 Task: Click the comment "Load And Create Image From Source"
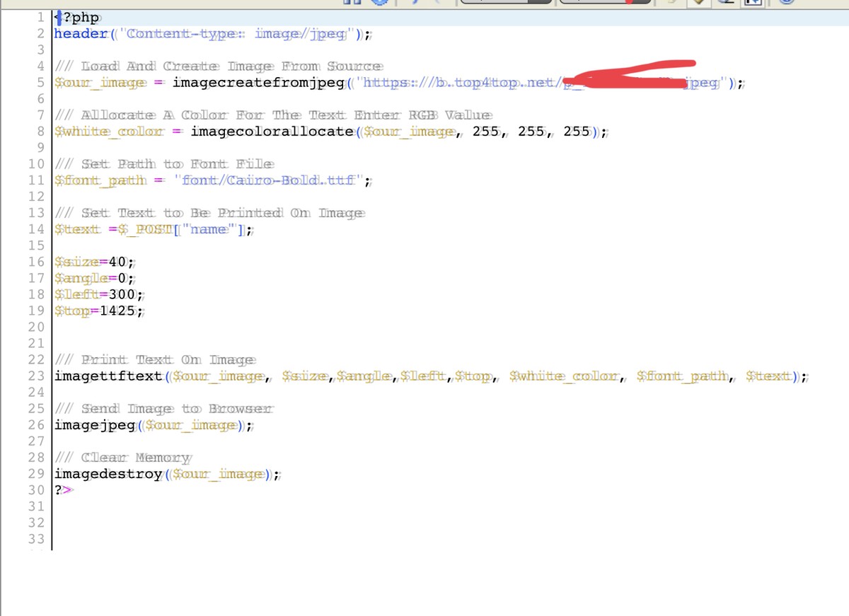click(219, 66)
